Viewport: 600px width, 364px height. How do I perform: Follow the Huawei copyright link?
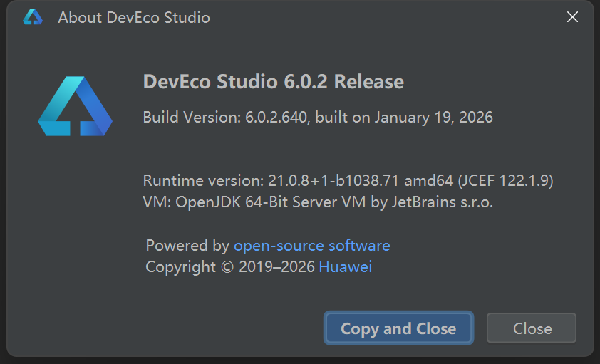pyautogui.click(x=345, y=267)
